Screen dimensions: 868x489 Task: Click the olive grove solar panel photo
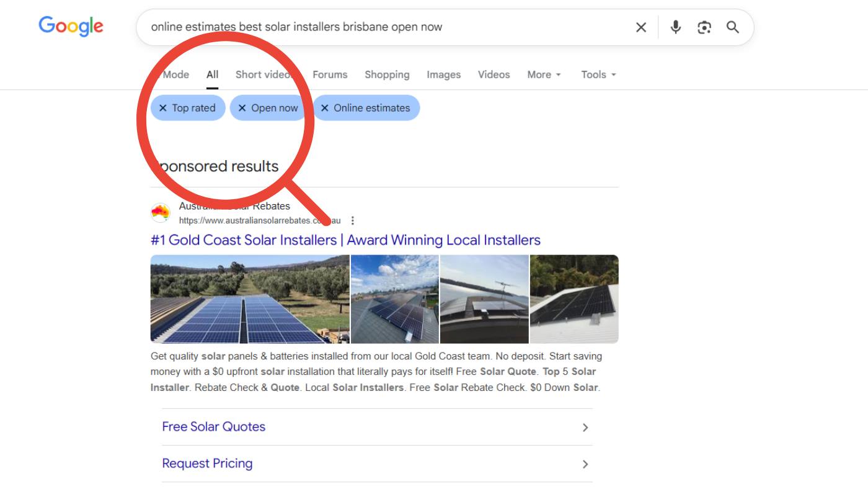click(250, 299)
